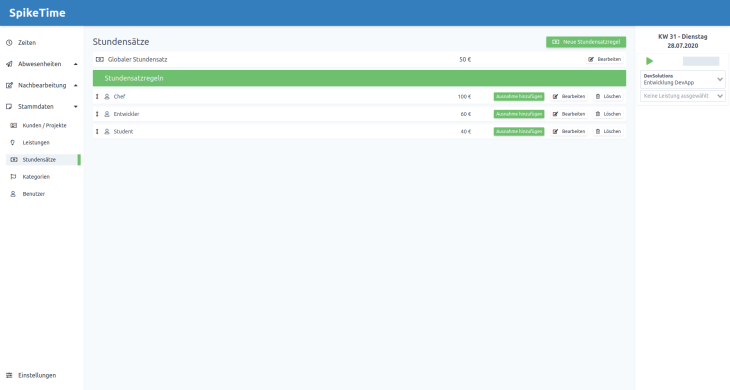Expand the Nachbearbeitung submenu arrow

click(x=75, y=86)
